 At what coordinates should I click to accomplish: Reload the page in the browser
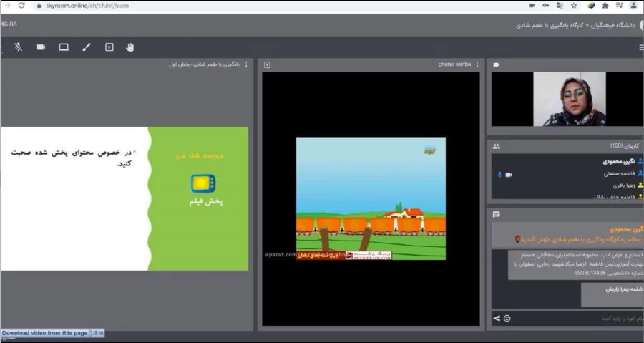click(x=21, y=5)
